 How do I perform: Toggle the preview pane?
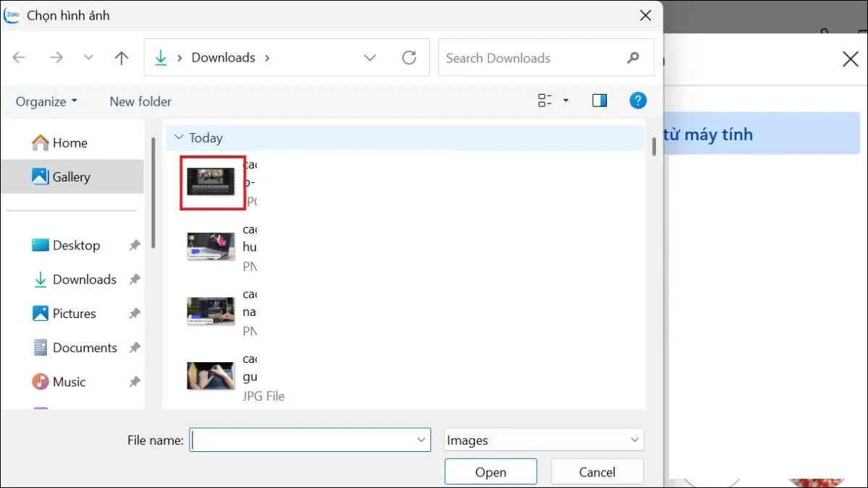tap(599, 100)
